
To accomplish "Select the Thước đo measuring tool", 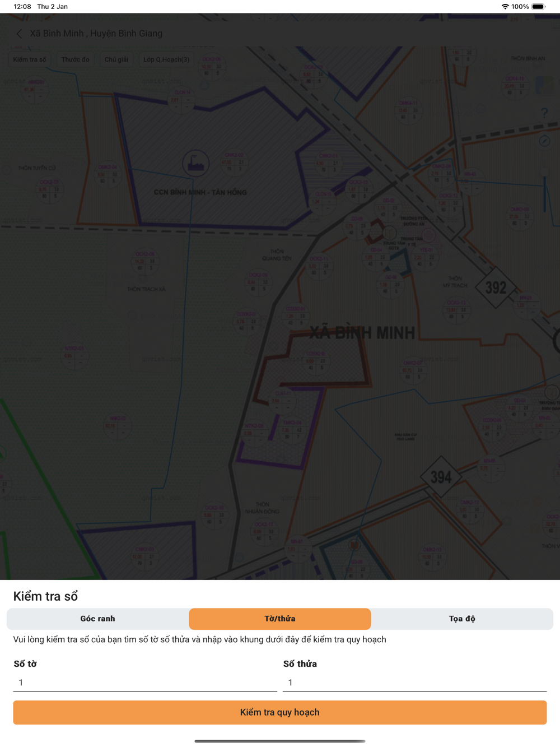I will pyautogui.click(x=75, y=59).
